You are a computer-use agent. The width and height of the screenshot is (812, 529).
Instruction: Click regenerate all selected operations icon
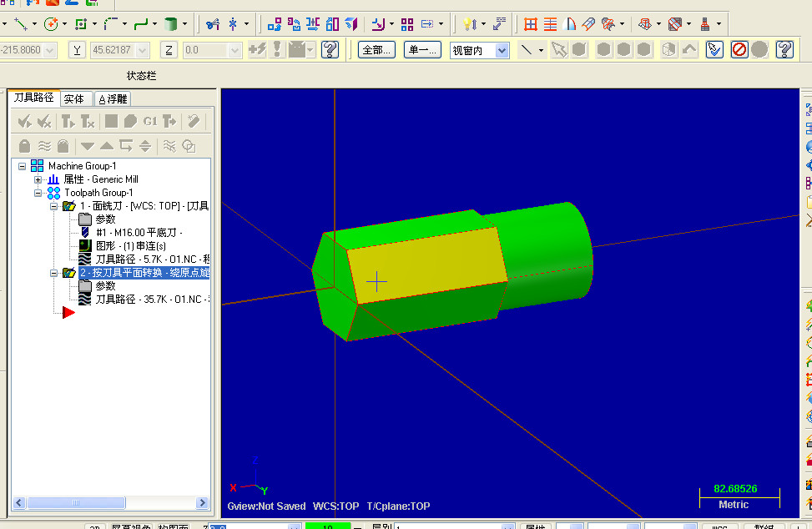68,122
